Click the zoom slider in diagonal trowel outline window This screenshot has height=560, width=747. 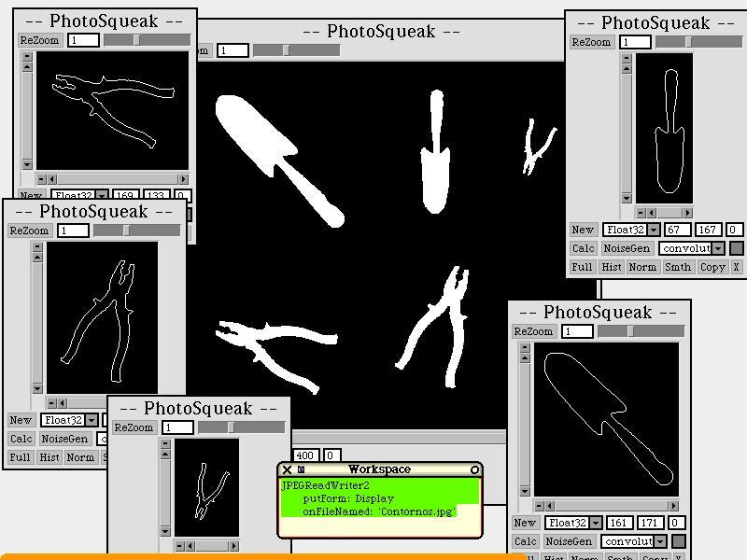(641, 331)
